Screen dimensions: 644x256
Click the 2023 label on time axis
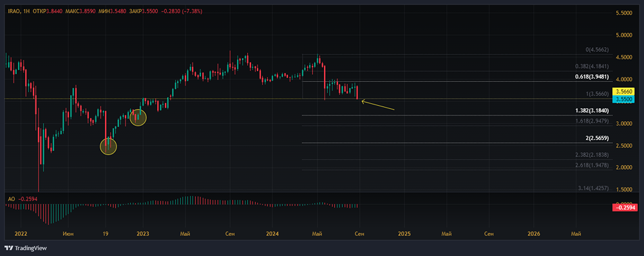coord(143,234)
